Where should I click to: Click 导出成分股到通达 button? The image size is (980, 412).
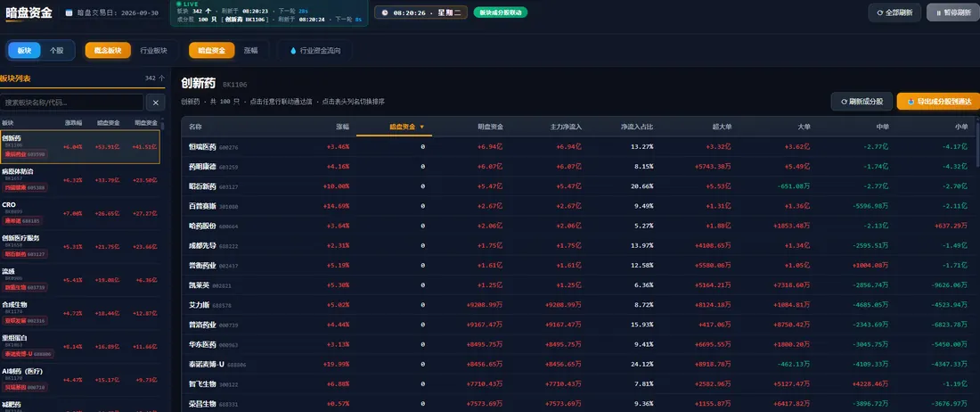point(939,102)
